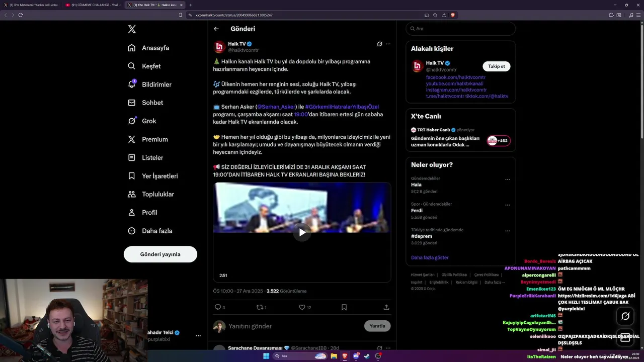This screenshot has width=644, height=362.
Task: Open Yer İşaretleri bookmarks
Action: pyautogui.click(x=153, y=176)
